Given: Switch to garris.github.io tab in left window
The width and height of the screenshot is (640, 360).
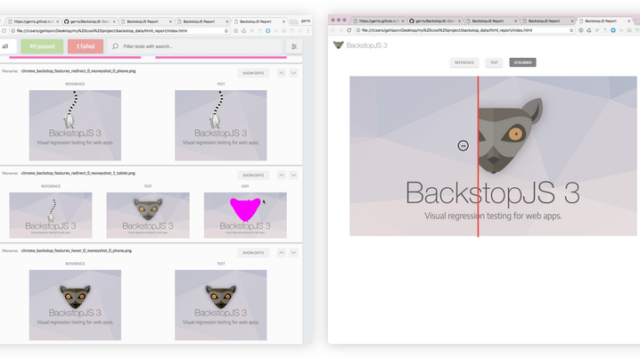Looking at the screenshot, I should 34,21.
